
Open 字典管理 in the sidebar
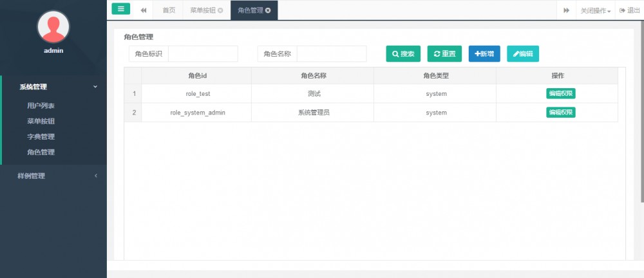41,136
